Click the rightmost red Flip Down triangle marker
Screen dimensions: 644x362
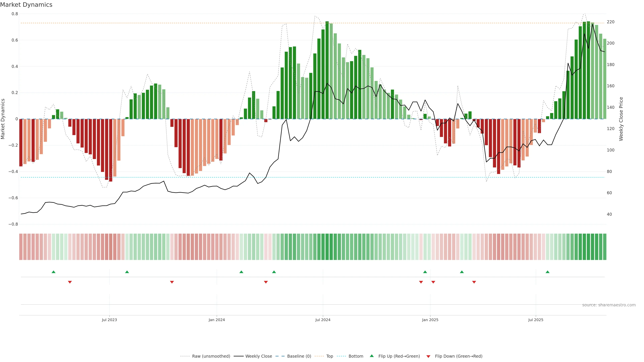pyautogui.click(x=474, y=282)
